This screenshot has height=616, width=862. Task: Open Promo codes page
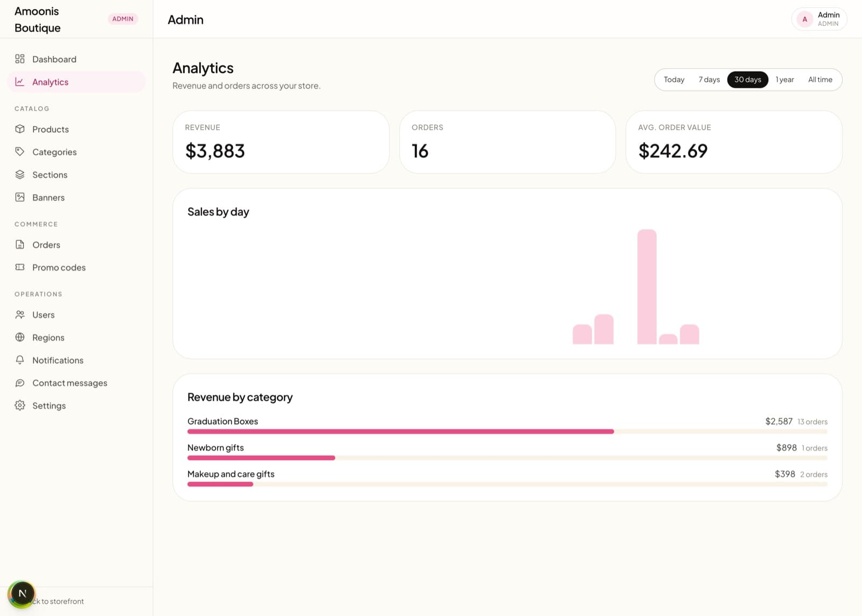tap(77, 267)
